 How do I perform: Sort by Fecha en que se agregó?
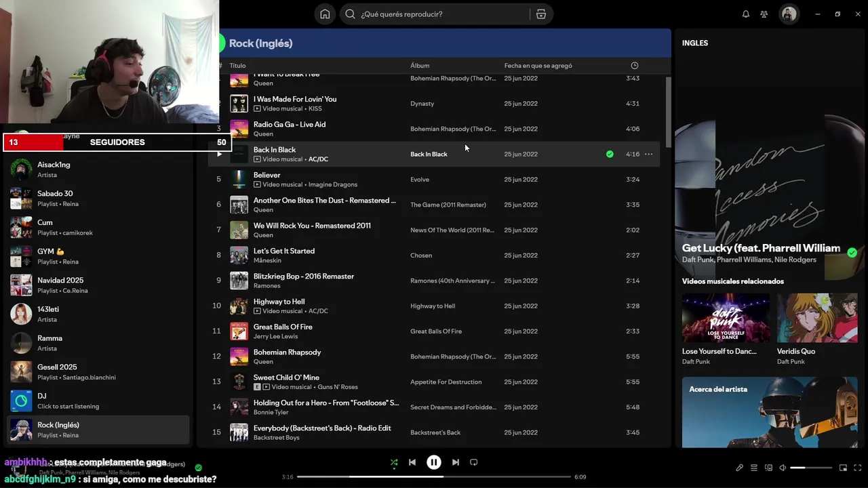pyautogui.click(x=538, y=66)
